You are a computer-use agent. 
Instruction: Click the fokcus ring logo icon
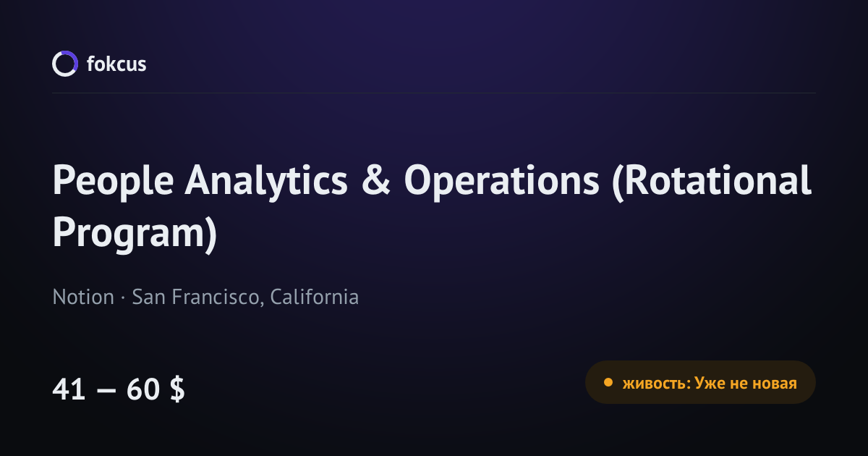coord(64,64)
